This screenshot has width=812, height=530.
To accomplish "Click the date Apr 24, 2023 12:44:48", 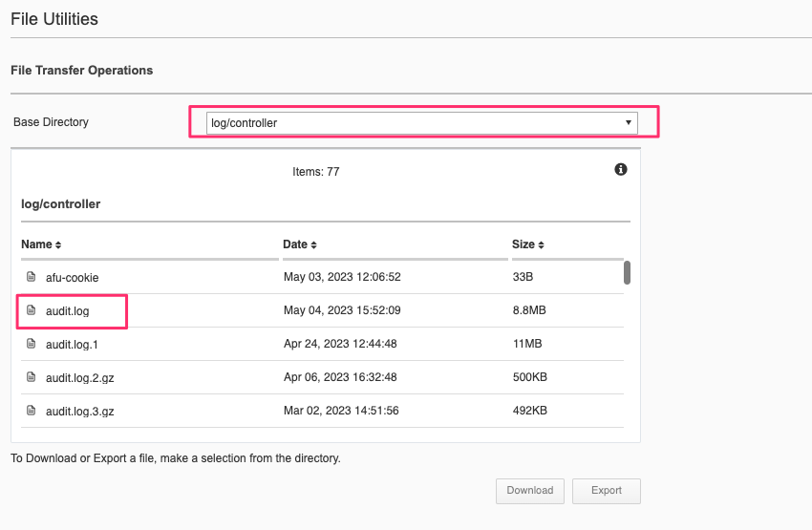I will click(340, 344).
